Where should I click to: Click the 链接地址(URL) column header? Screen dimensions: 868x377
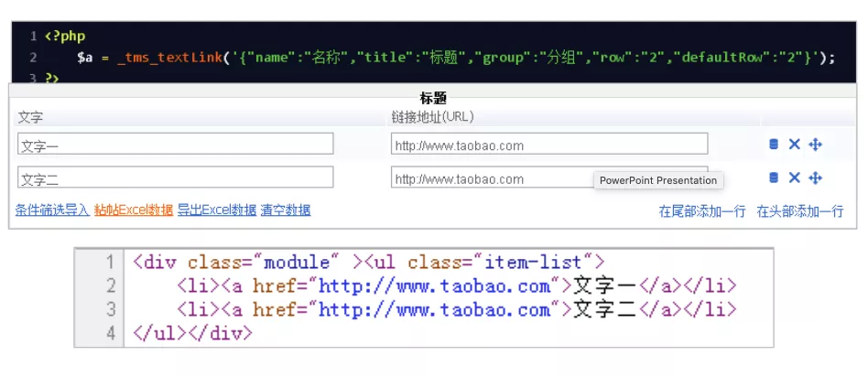click(432, 117)
